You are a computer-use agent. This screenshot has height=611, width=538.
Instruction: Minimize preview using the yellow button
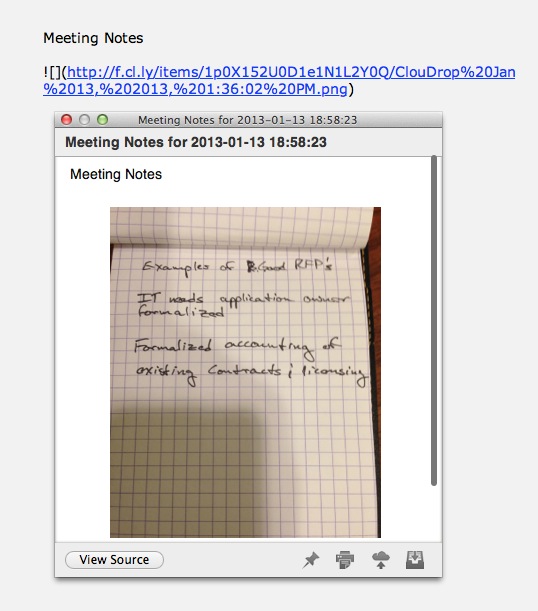tap(85, 120)
